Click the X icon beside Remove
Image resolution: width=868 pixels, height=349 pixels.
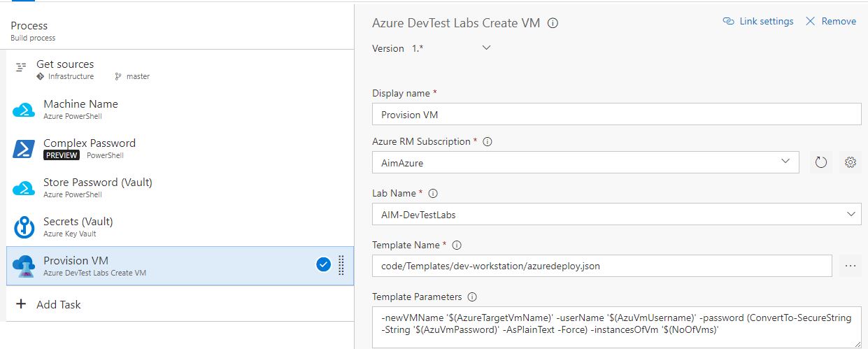pos(811,21)
